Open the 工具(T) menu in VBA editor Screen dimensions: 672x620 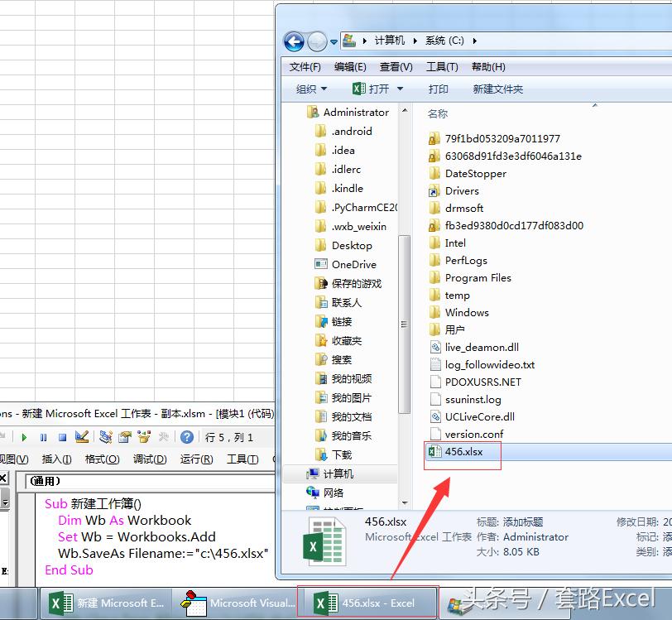[x=242, y=459]
